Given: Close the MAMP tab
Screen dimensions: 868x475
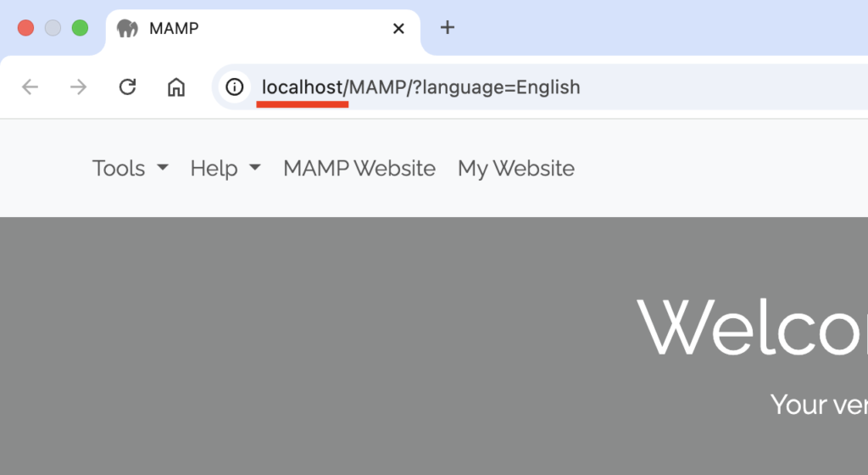Looking at the screenshot, I should 398,28.
